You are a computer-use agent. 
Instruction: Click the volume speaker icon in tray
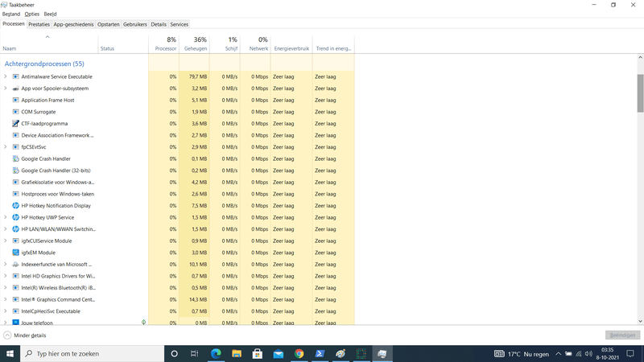coord(588,353)
